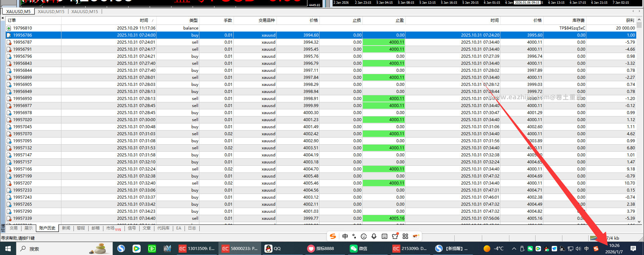Click the connection status bars icon
This screenshot has width=644, height=255.
[594, 238]
